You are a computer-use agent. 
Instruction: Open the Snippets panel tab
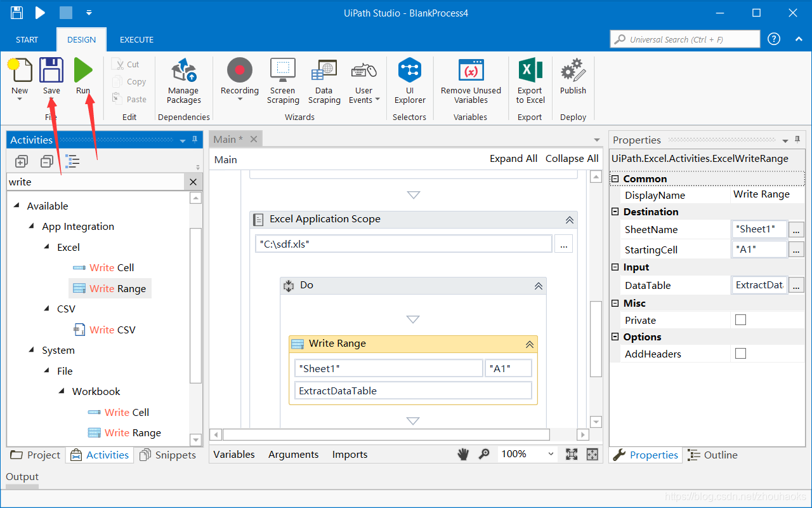[168, 455]
